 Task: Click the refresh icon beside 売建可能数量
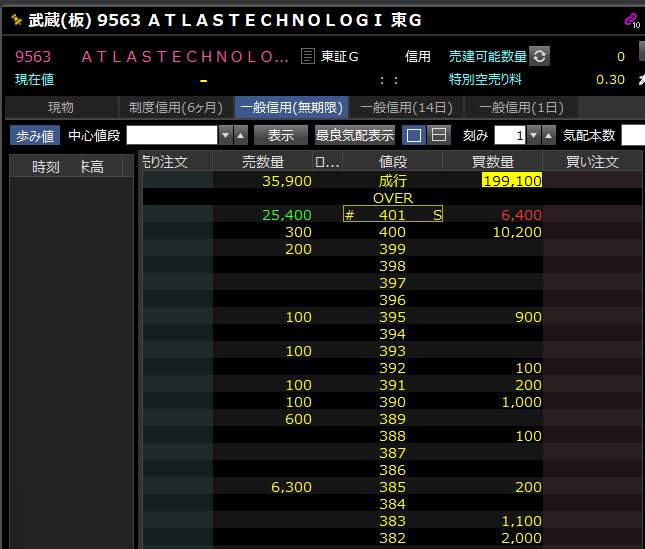(x=539, y=56)
